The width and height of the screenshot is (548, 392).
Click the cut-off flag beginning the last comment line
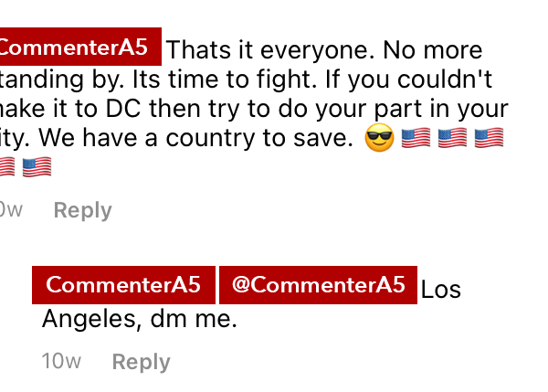(x=7, y=167)
